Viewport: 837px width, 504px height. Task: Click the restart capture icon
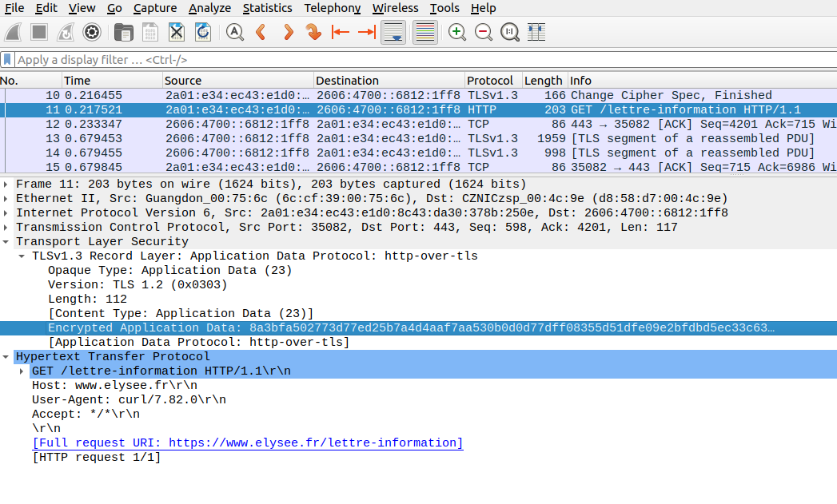(65, 32)
